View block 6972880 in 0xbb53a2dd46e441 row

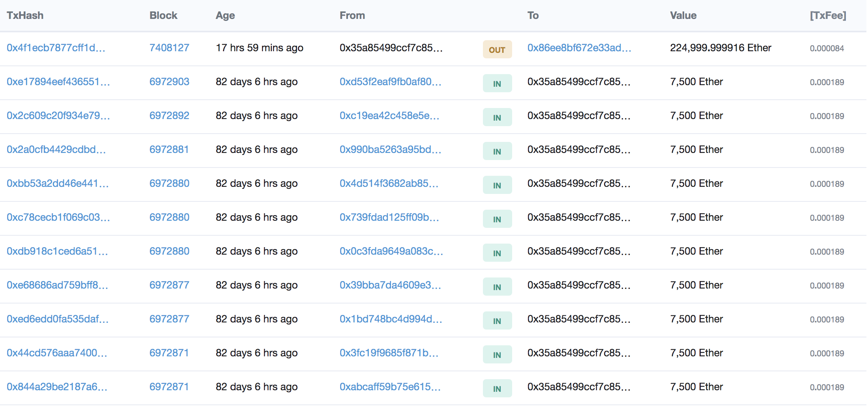click(169, 183)
